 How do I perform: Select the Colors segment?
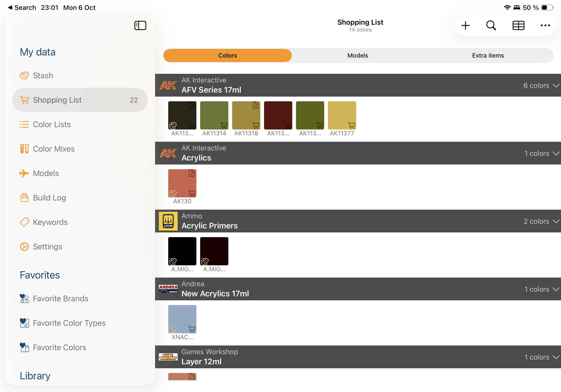tap(227, 55)
